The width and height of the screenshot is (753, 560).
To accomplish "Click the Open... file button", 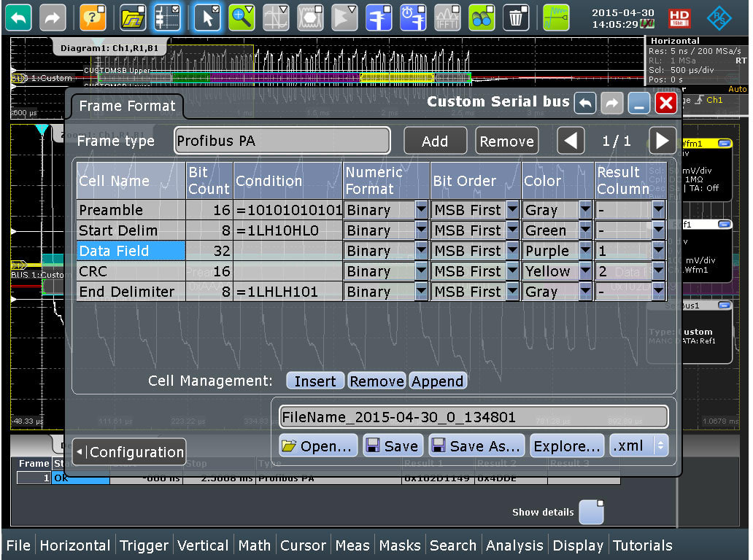I will (x=318, y=446).
